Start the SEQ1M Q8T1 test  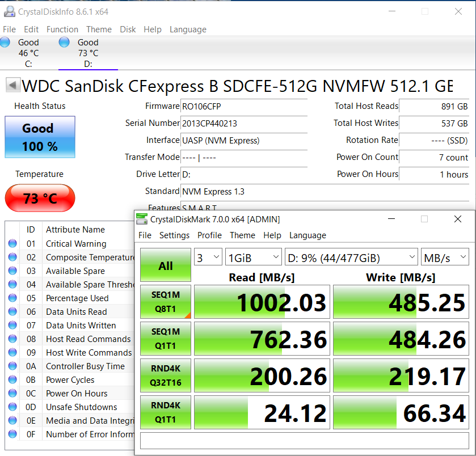coord(165,302)
